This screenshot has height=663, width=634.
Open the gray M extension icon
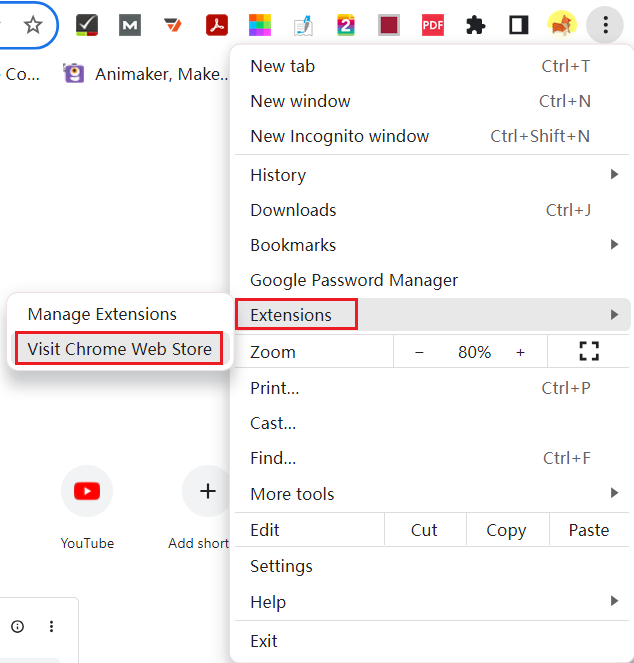[x=130, y=25]
